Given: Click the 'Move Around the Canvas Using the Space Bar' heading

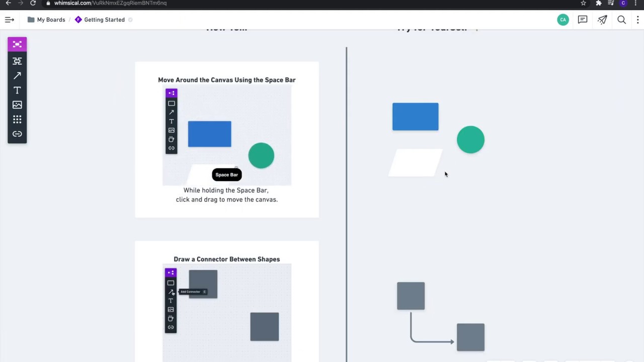Looking at the screenshot, I should click(x=227, y=80).
